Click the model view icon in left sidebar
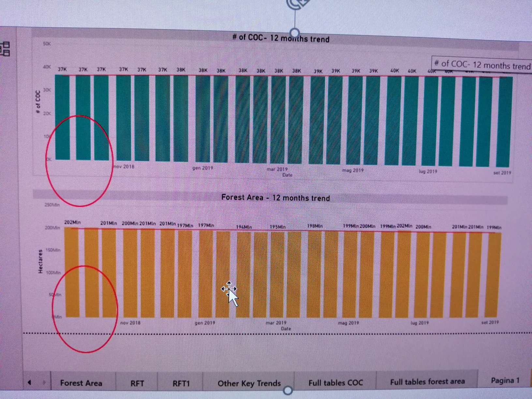532x399 pixels. coord(6,49)
